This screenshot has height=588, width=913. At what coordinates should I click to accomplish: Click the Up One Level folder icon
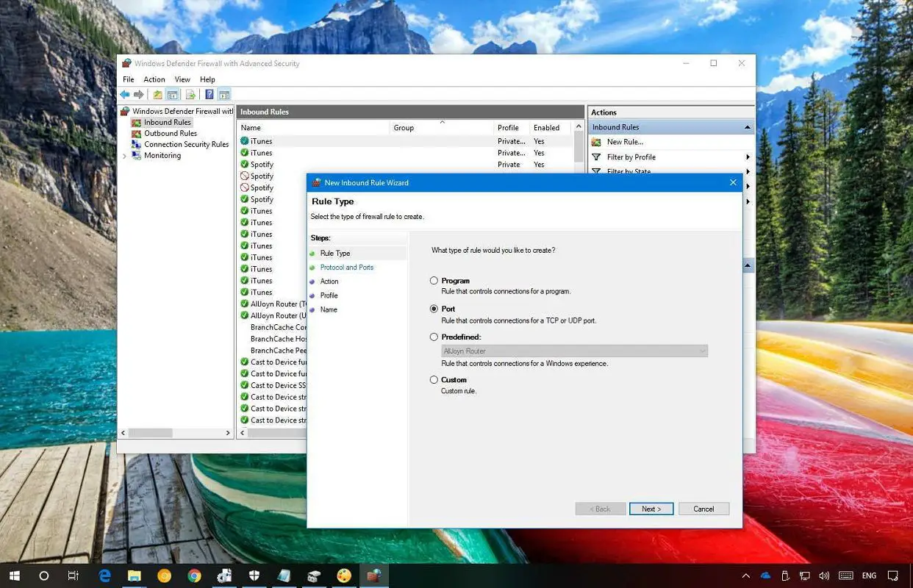[157, 95]
